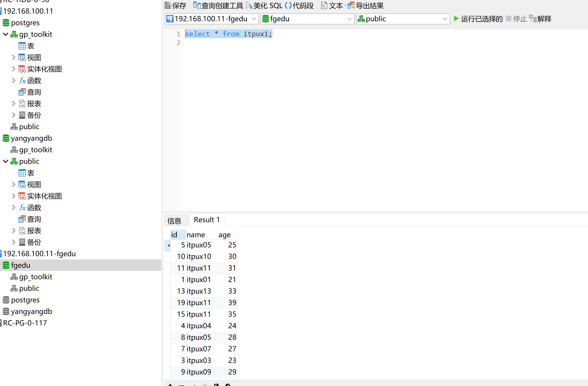Expand 报表 under yangyangdb's public schema
Image resolution: width=588 pixels, height=386 pixels.
14,231
